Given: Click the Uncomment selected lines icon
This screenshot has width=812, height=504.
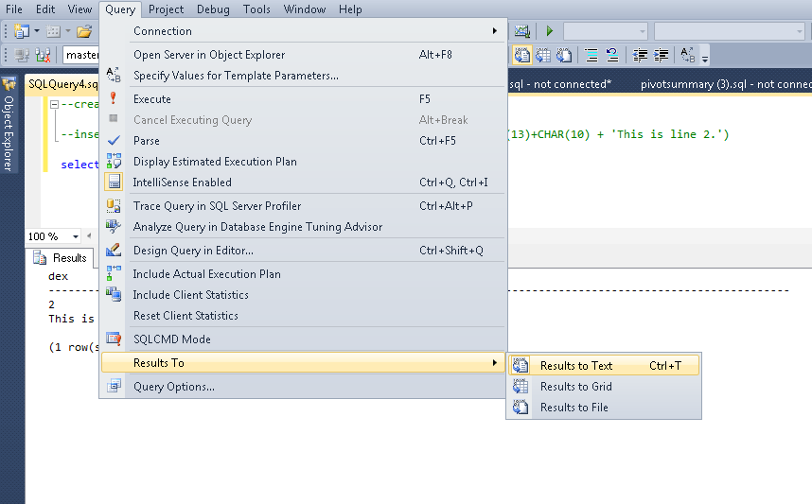Looking at the screenshot, I should 612,55.
